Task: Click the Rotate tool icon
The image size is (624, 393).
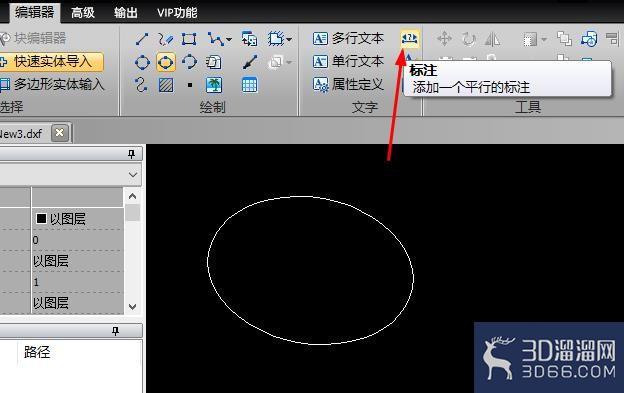Action: point(469,39)
